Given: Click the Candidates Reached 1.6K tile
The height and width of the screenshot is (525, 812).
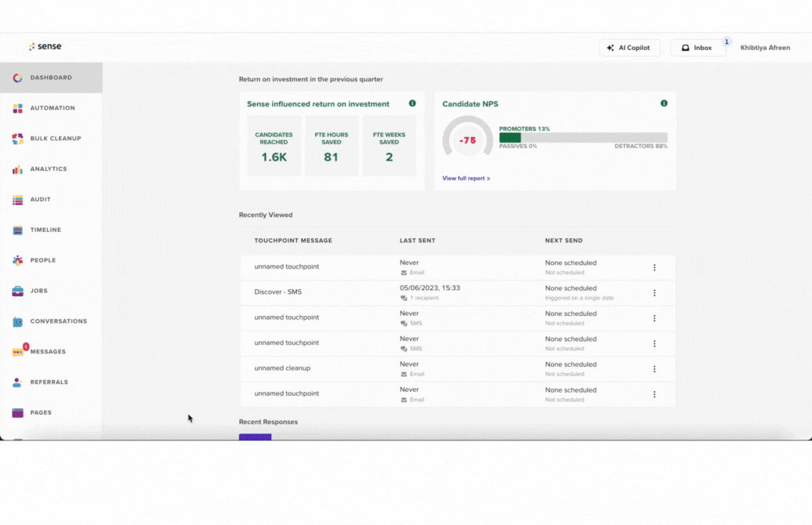Looking at the screenshot, I should (274, 146).
